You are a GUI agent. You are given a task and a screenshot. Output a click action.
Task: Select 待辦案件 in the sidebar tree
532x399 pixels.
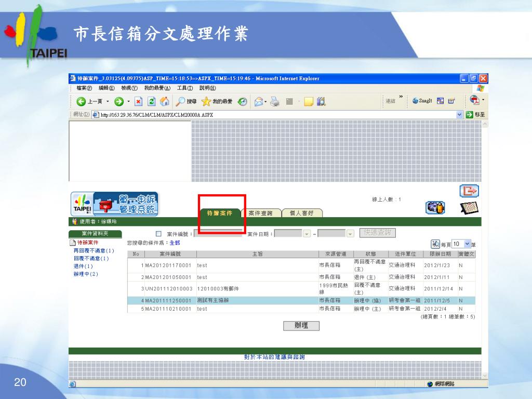click(x=87, y=243)
